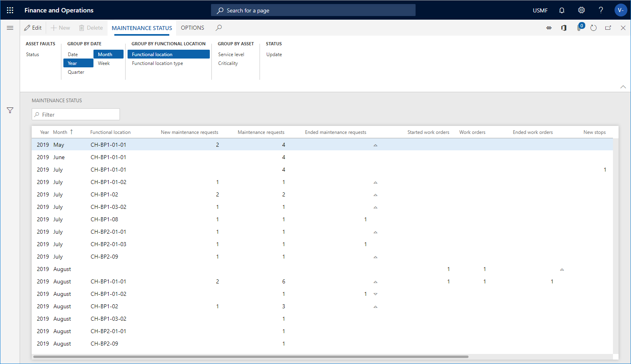Refresh the page
Image resolution: width=631 pixels, height=364 pixels.
(593, 28)
